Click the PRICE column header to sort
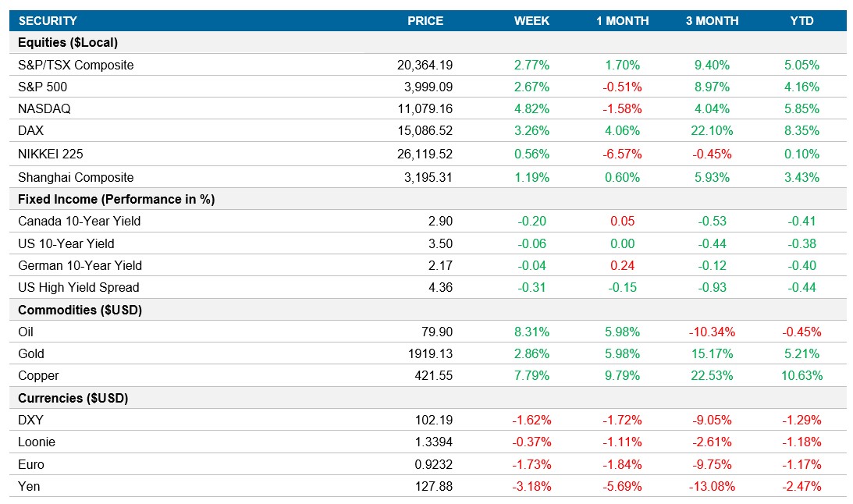This screenshot has height=504, width=853. pos(424,21)
